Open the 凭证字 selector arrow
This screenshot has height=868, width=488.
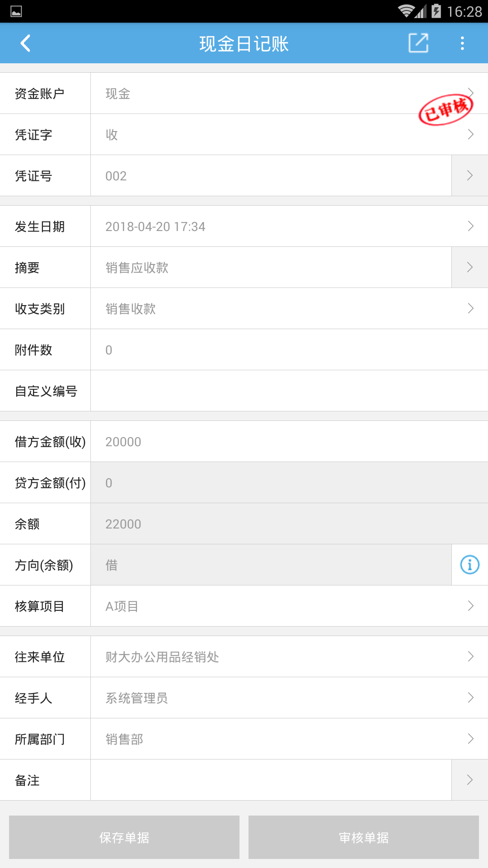[x=470, y=134]
